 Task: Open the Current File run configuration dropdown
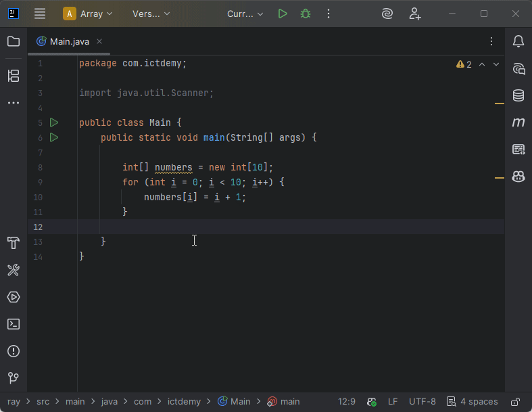click(x=245, y=14)
